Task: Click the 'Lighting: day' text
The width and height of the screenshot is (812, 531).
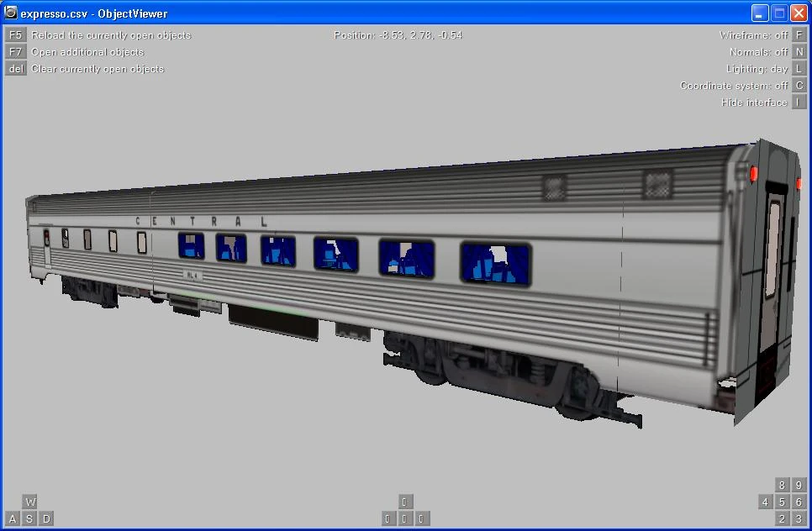Action: pos(757,69)
